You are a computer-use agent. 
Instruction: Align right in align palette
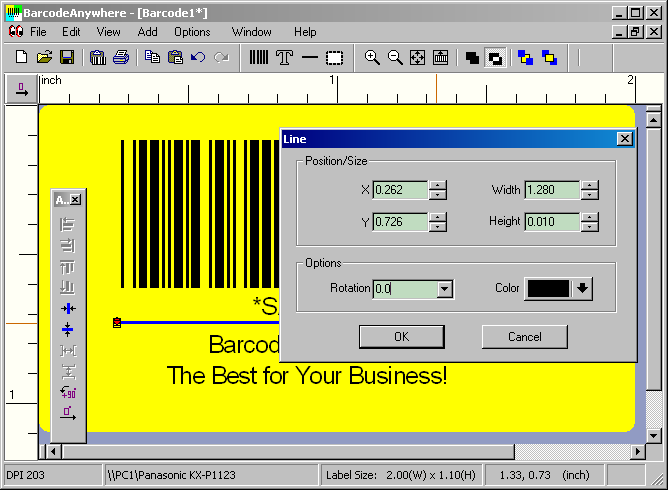(68, 245)
